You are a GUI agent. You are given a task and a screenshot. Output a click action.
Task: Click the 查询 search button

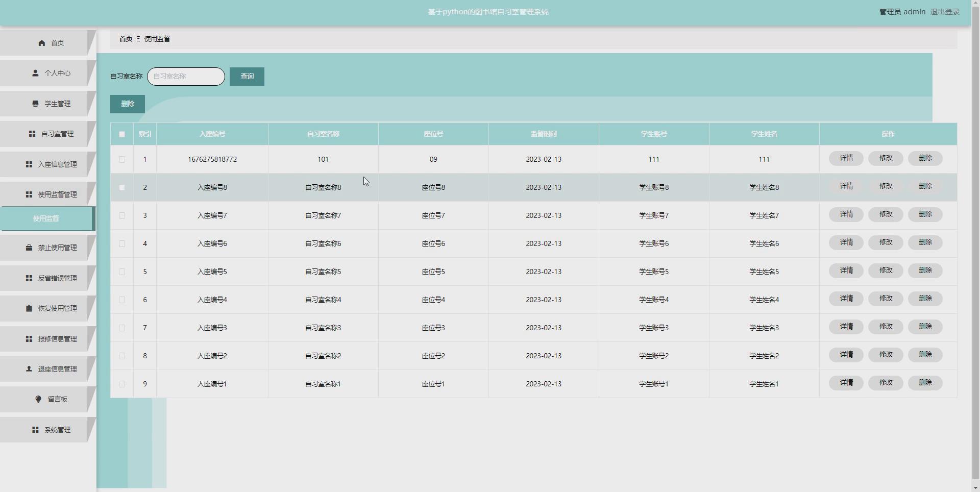tap(247, 77)
